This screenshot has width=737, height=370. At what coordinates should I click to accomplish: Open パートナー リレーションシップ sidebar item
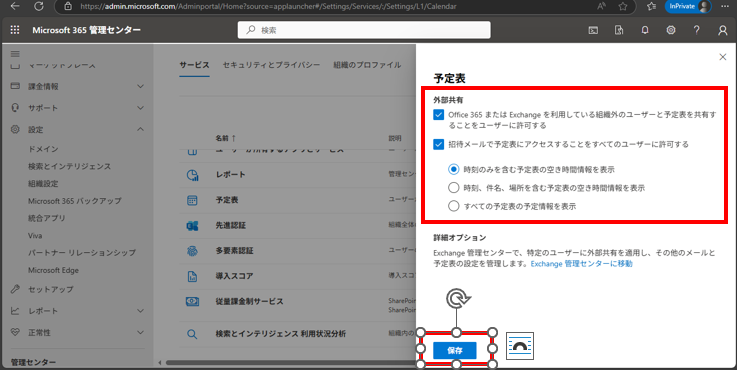[x=82, y=253]
